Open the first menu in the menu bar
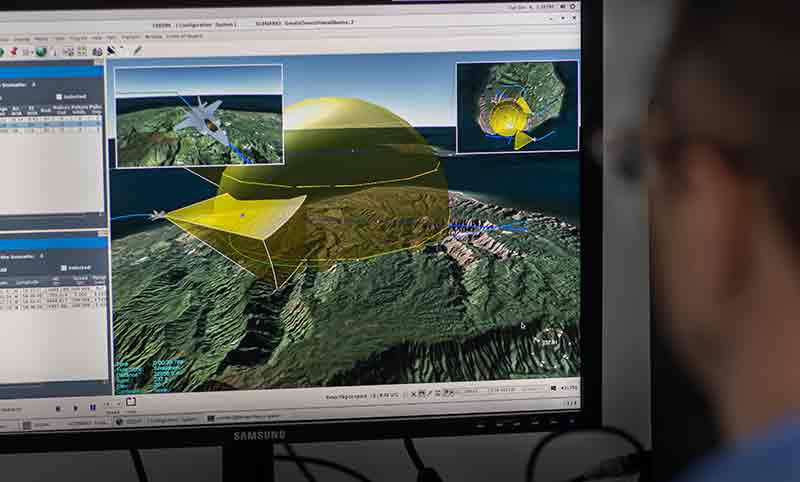Viewport: 800px width, 482px height. [x=3, y=40]
